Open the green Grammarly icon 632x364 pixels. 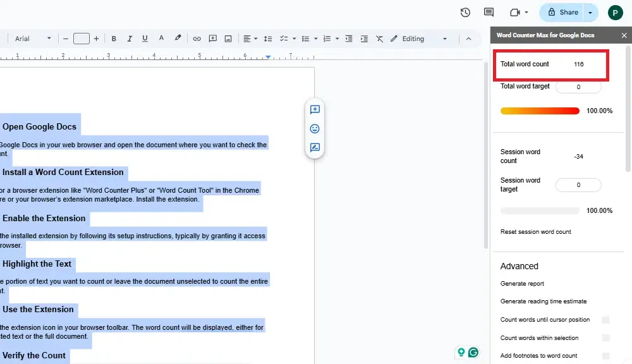[473, 353]
